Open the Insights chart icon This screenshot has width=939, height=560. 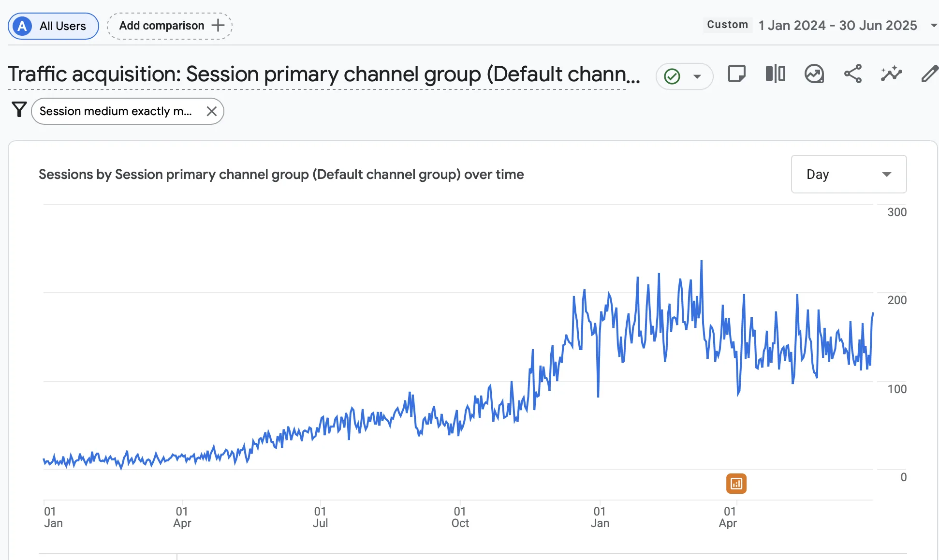(814, 74)
